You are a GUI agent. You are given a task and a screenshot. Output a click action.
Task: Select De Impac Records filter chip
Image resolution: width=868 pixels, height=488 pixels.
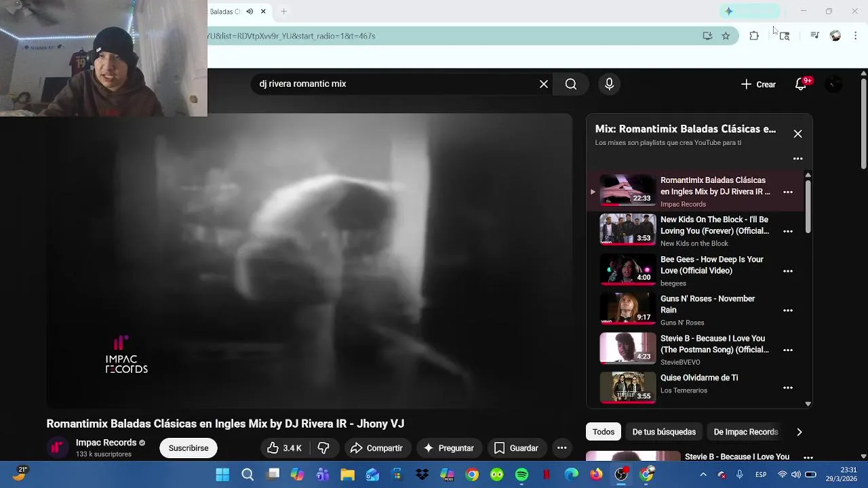[745, 432]
